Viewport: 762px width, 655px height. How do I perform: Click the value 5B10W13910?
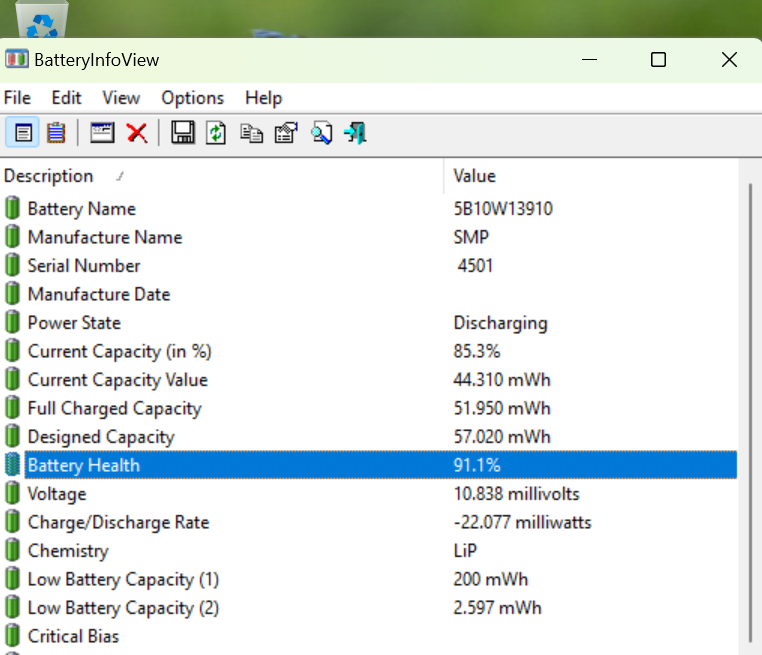[503, 209]
